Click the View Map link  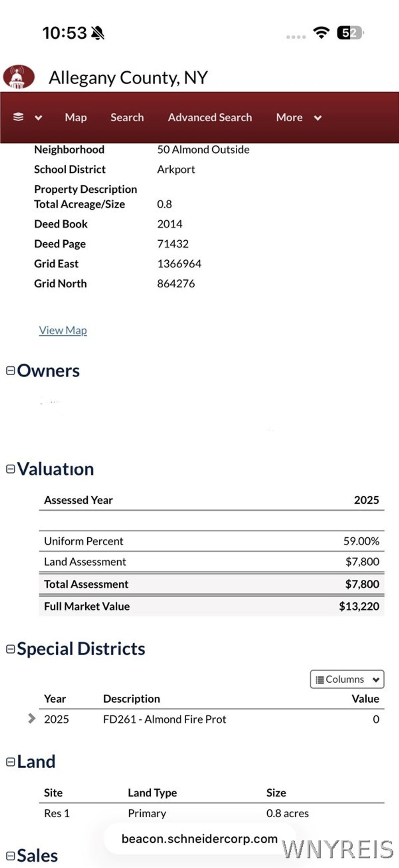(63, 330)
